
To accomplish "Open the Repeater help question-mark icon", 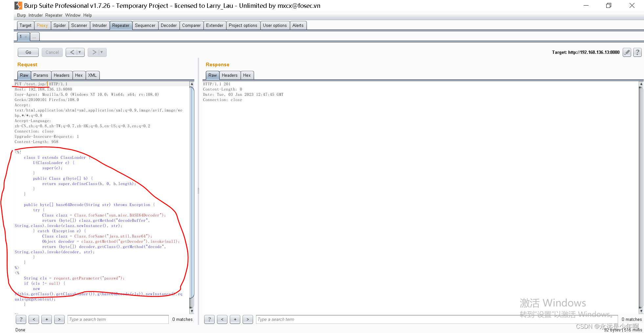I will coord(637,52).
